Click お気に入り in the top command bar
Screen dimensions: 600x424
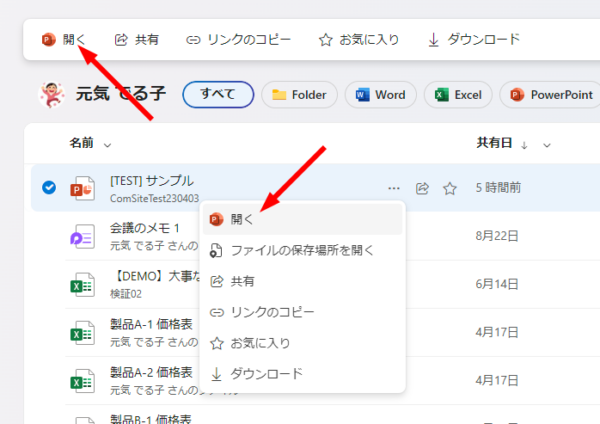click(359, 39)
